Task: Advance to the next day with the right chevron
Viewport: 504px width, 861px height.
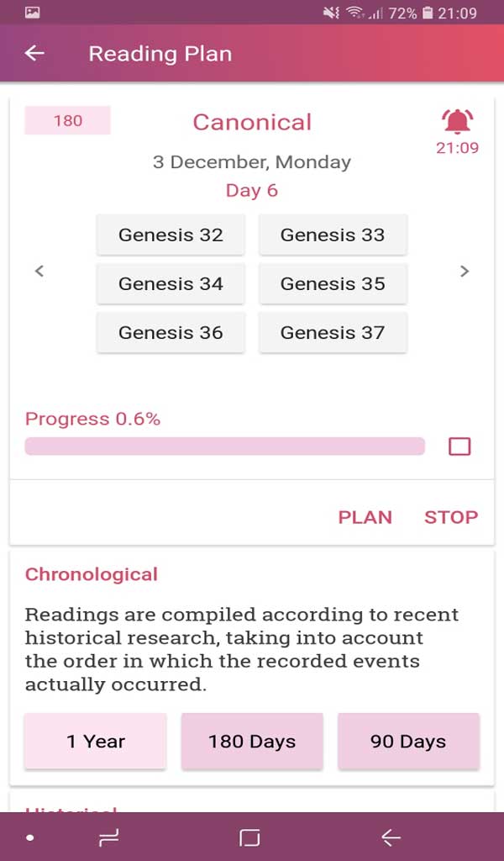Action: tap(465, 271)
